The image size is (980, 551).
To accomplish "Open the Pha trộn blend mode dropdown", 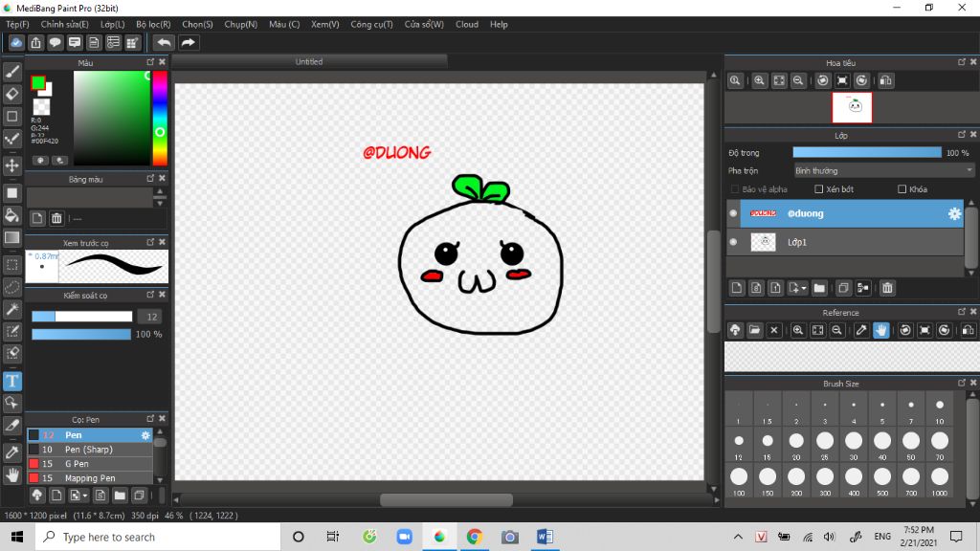I will click(883, 170).
